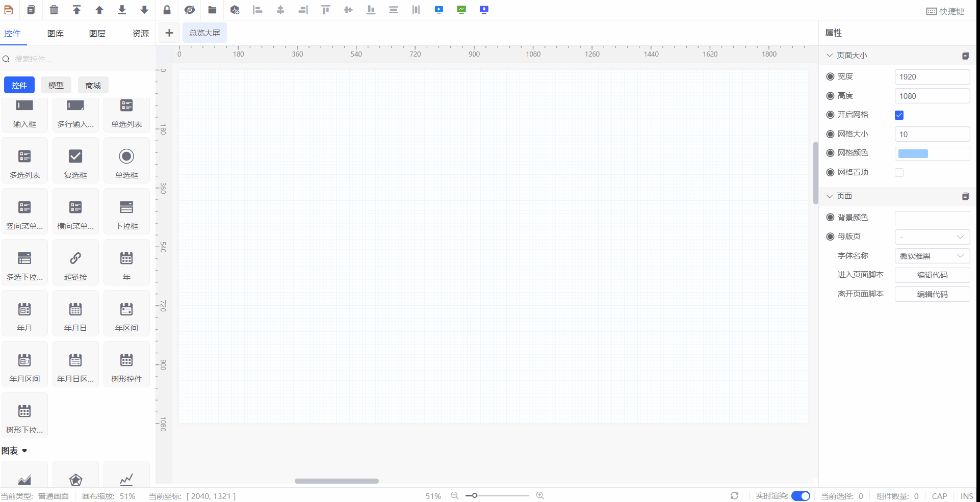Image resolution: width=980 pixels, height=502 pixels.
Task: Click 编辑代码 for 进入页面脚本
Action: (x=932, y=275)
